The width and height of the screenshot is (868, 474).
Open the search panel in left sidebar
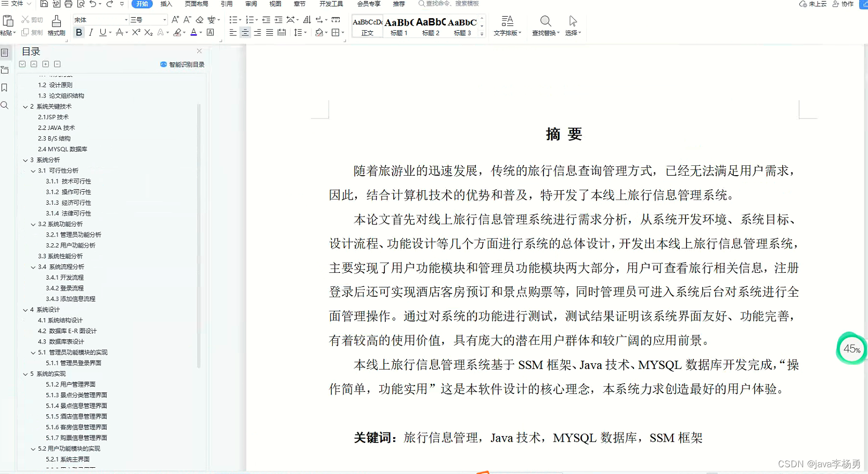click(5, 106)
